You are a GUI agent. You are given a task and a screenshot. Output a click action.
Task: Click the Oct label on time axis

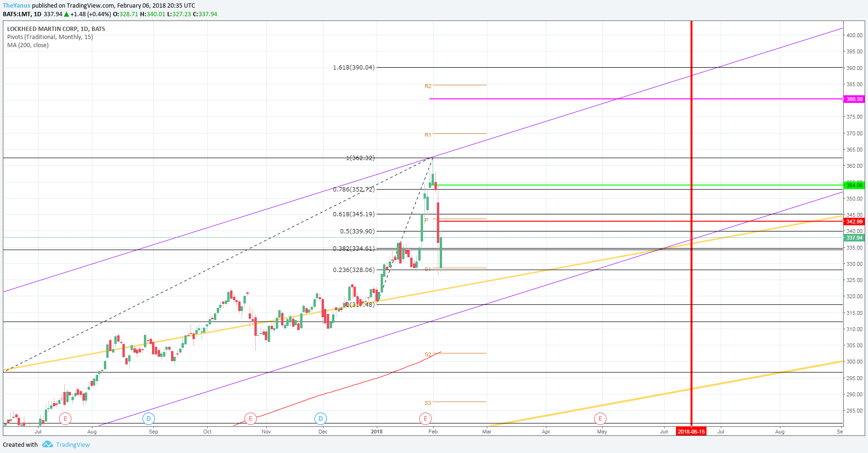(207, 432)
